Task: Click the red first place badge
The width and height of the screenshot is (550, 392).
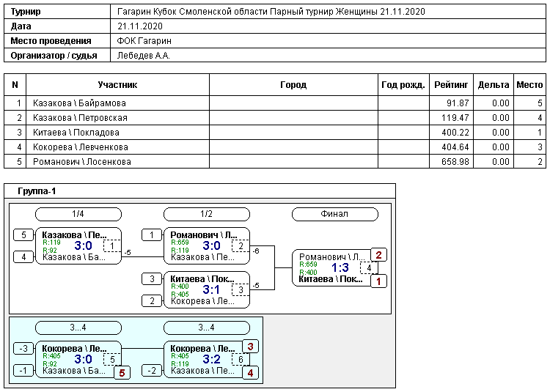Action: coord(379,281)
